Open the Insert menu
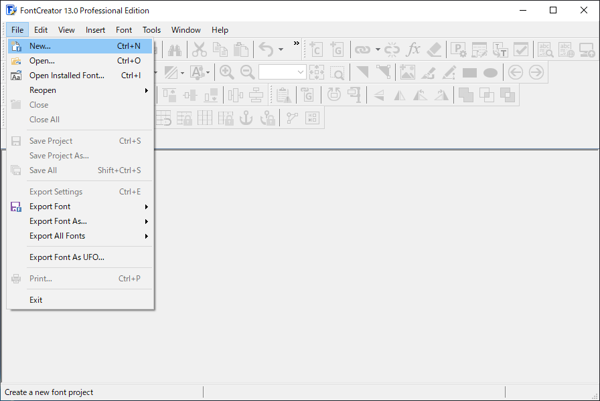The image size is (600, 401). point(95,30)
